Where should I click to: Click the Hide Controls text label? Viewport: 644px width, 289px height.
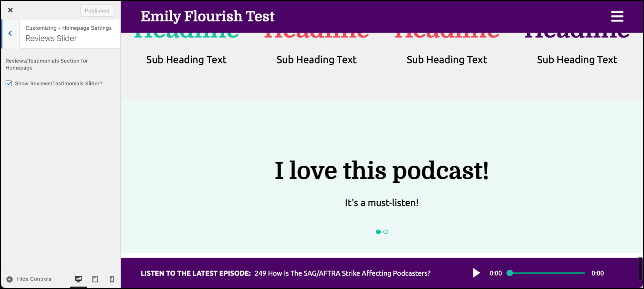click(x=34, y=279)
